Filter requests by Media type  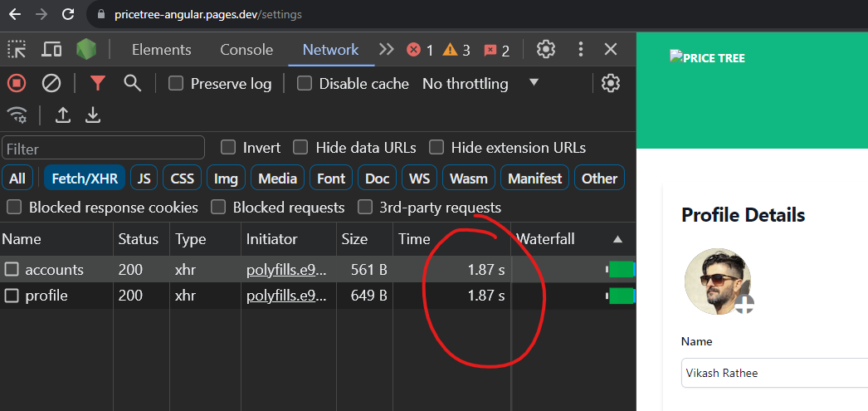pyautogui.click(x=277, y=179)
